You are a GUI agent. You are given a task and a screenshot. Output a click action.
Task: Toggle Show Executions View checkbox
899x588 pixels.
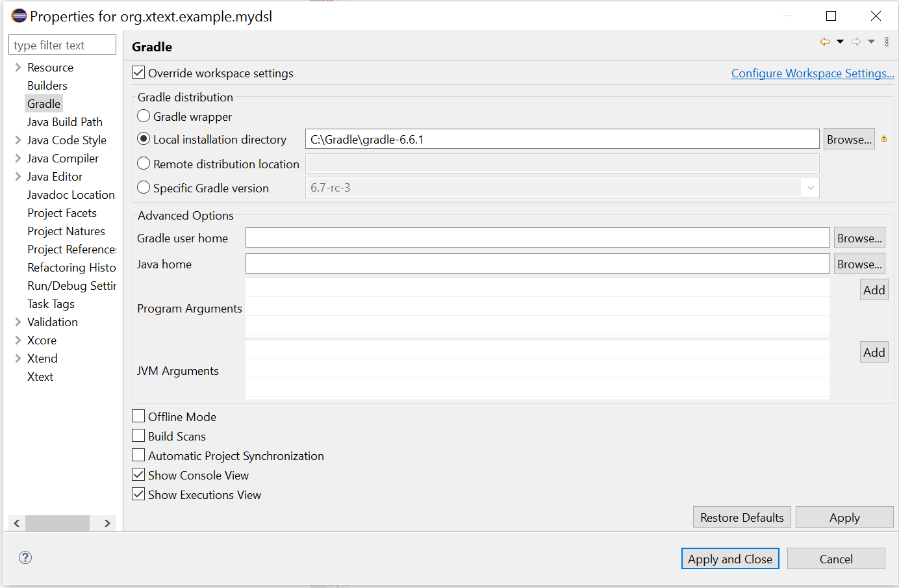138,494
